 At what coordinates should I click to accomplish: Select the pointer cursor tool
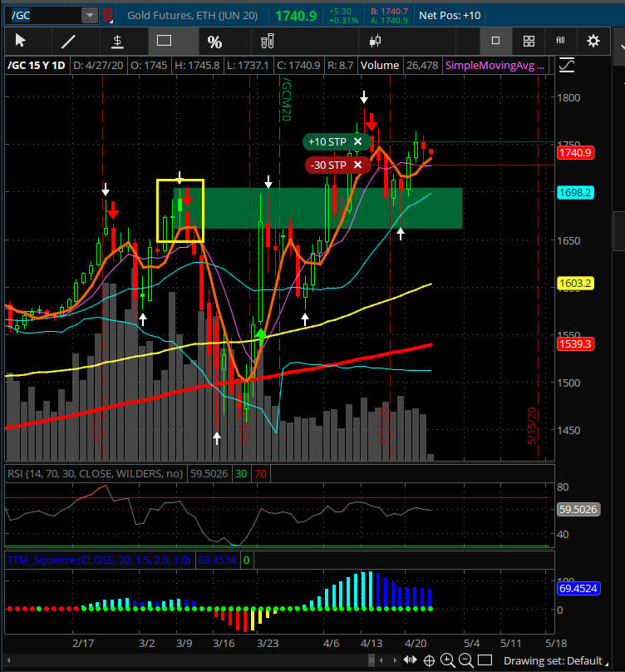click(x=21, y=41)
